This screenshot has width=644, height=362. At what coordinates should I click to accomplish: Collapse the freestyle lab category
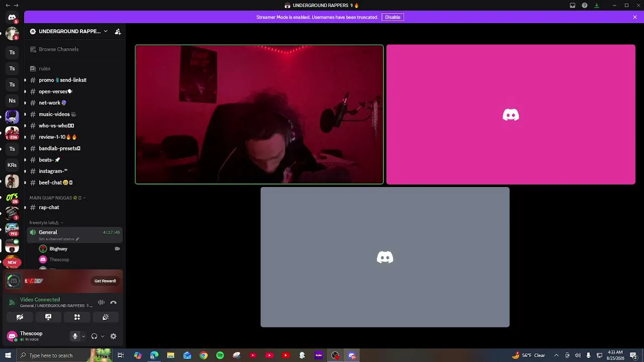pyautogui.click(x=46, y=222)
